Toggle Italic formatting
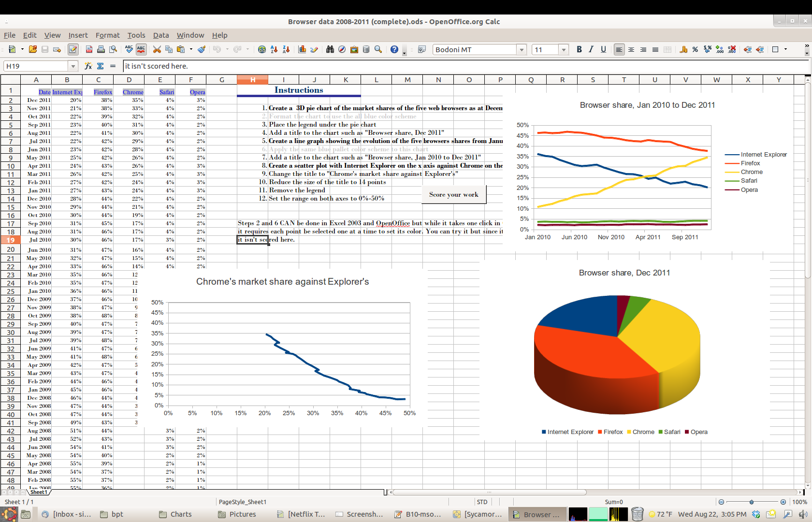This screenshot has width=812, height=522. [591, 49]
